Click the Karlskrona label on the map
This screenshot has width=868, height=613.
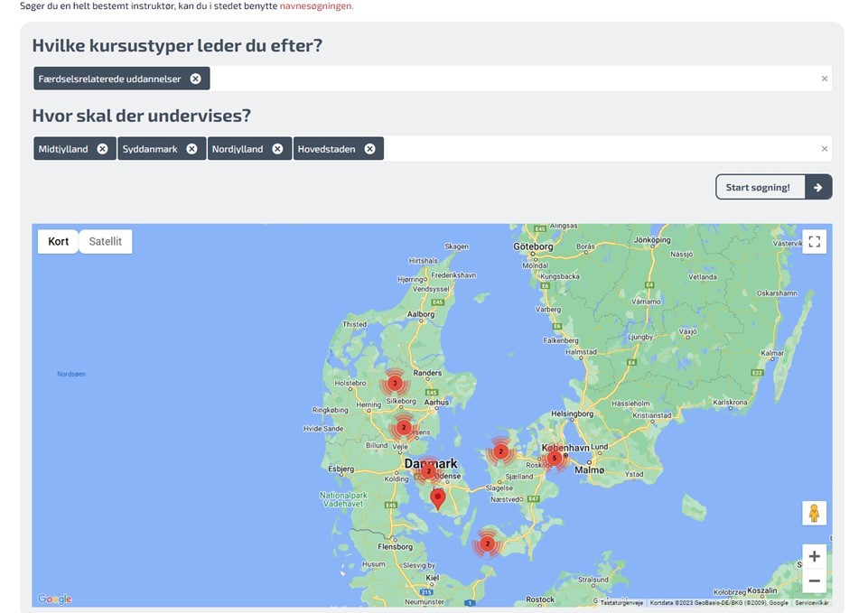730,403
